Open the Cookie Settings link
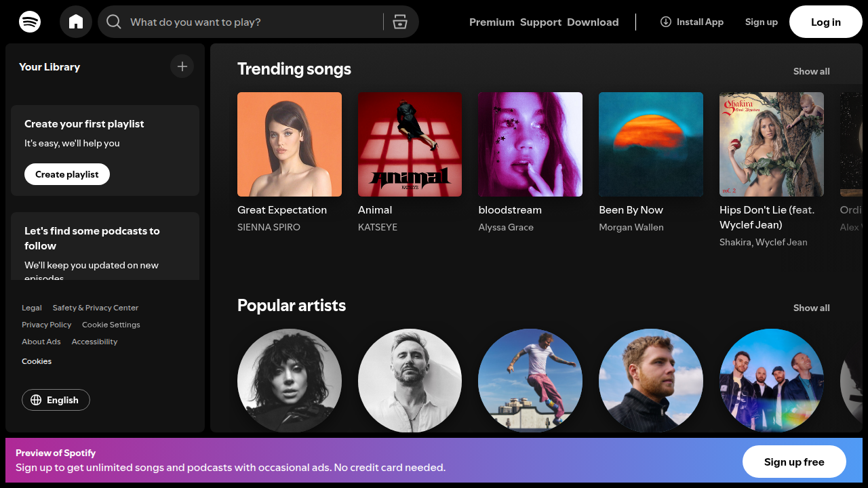The image size is (868, 488). pos(111,325)
